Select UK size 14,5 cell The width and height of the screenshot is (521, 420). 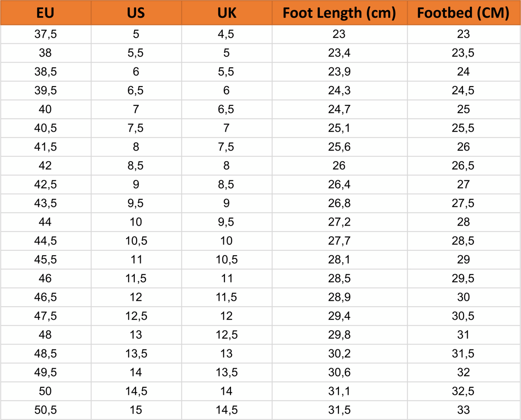pyautogui.click(x=226, y=410)
